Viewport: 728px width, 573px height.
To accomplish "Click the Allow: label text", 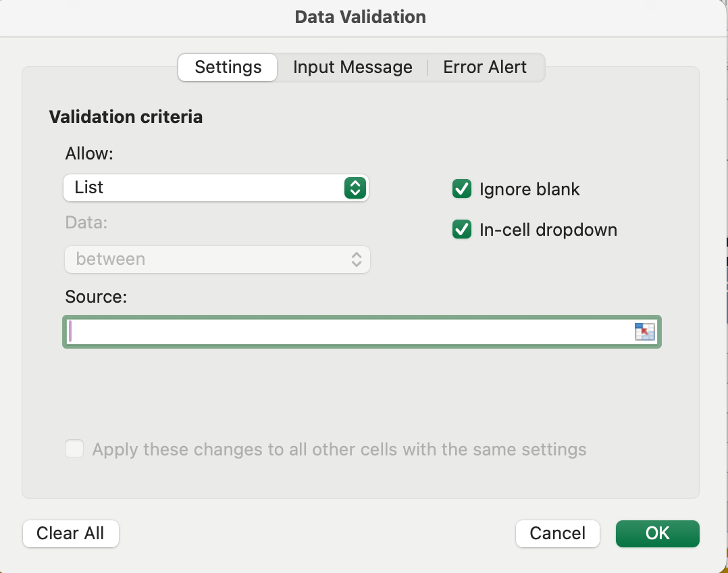I will 89,153.
